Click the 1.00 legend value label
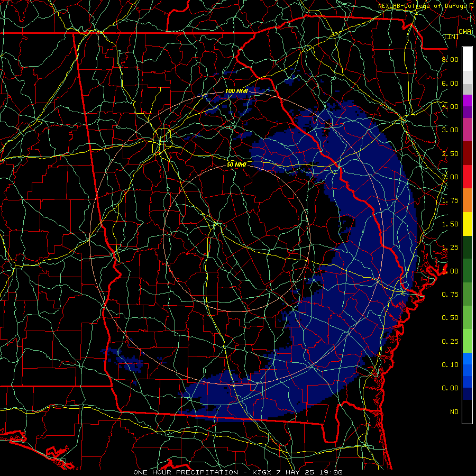The width and height of the screenshot is (476, 476). point(450,271)
